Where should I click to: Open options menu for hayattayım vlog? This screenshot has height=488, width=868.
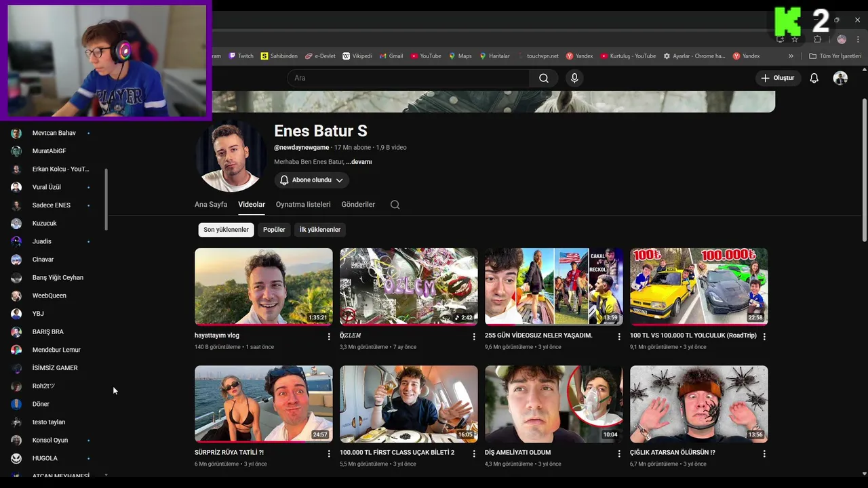[x=329, y=336]
